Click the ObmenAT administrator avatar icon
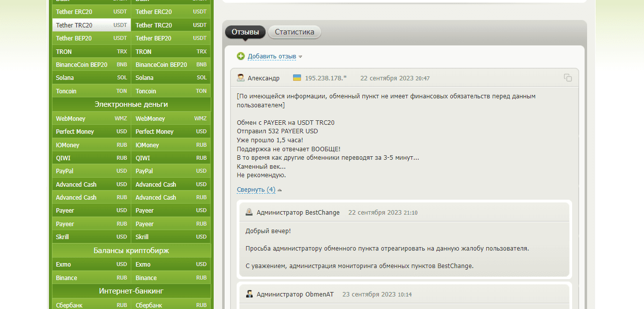Screen dimensions: 644x309 pos(249,294)
